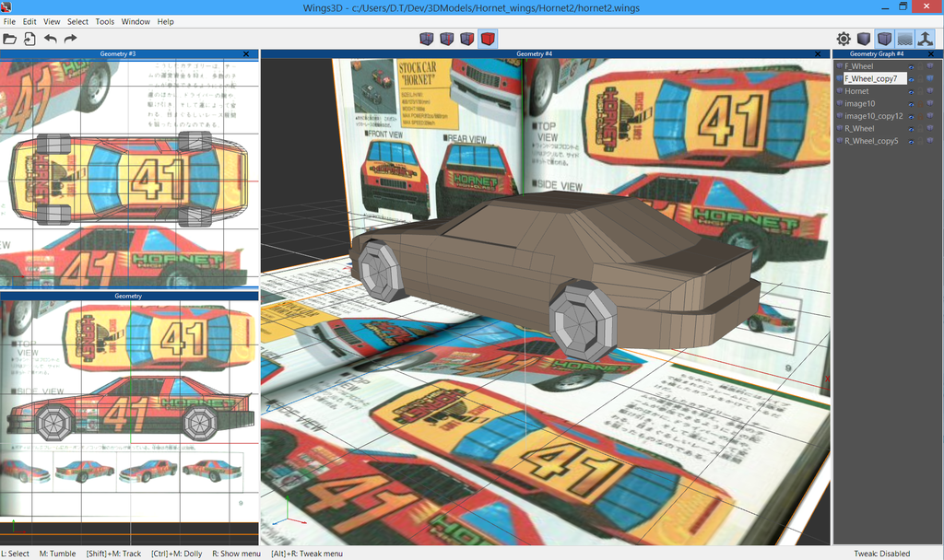Click the Redo arrow icon
The image size is (944, 560).
coord(70,39)
